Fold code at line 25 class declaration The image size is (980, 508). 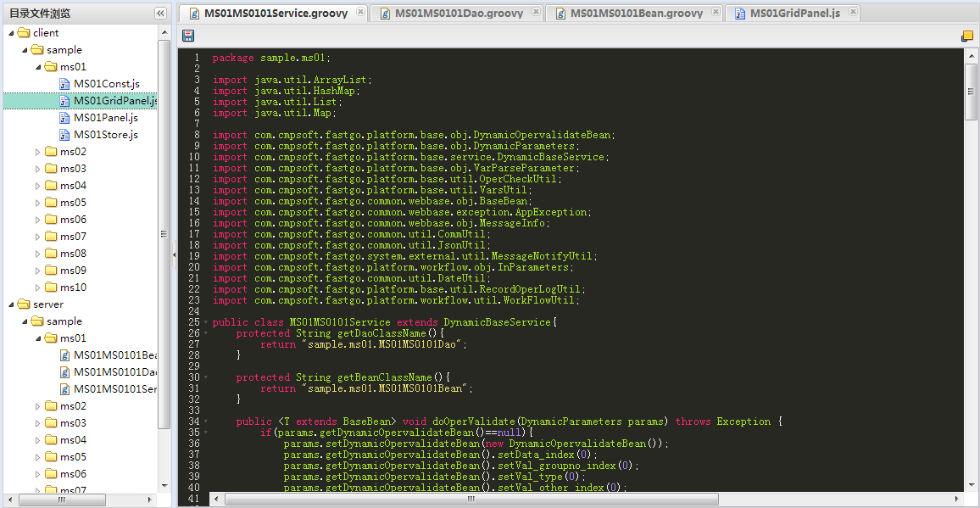(x=206, y=322)
